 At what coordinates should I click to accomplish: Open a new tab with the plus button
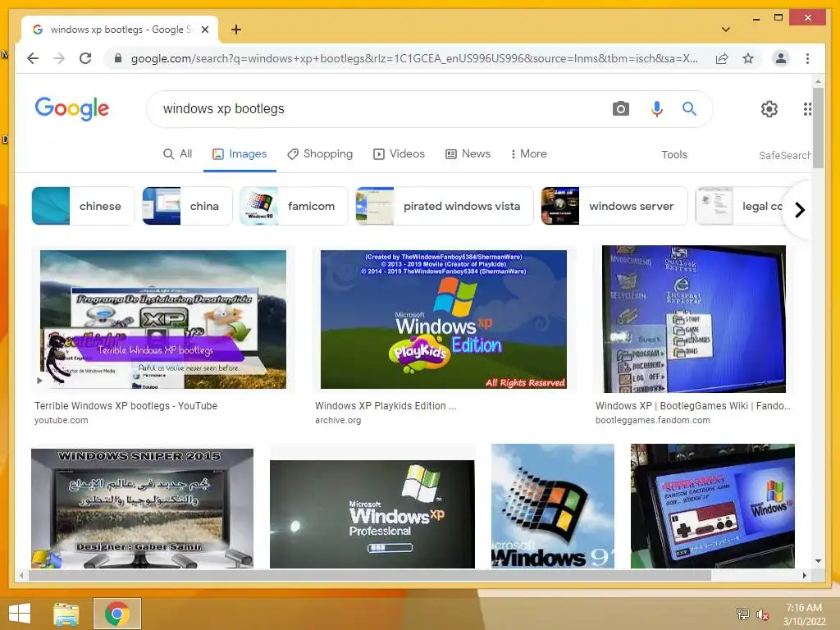click(235, 30)
